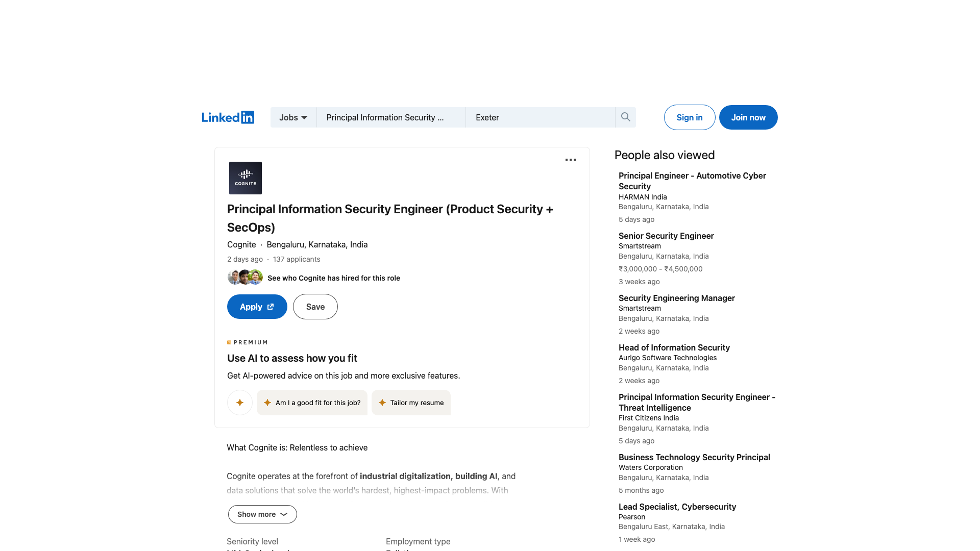The height and width of the screenshot is (551, 980).
Task: Click the '137 applicants' text
Action: [x=297, y=259]
